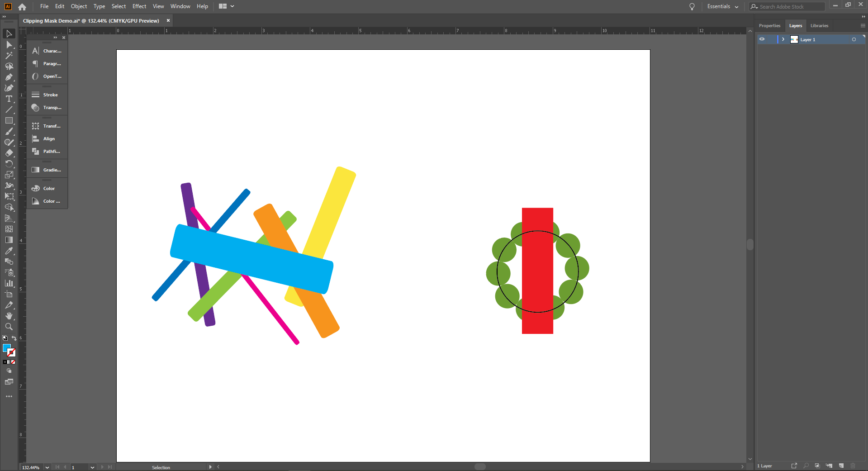Open the Essentials workspace dropdown

(723, 7)
